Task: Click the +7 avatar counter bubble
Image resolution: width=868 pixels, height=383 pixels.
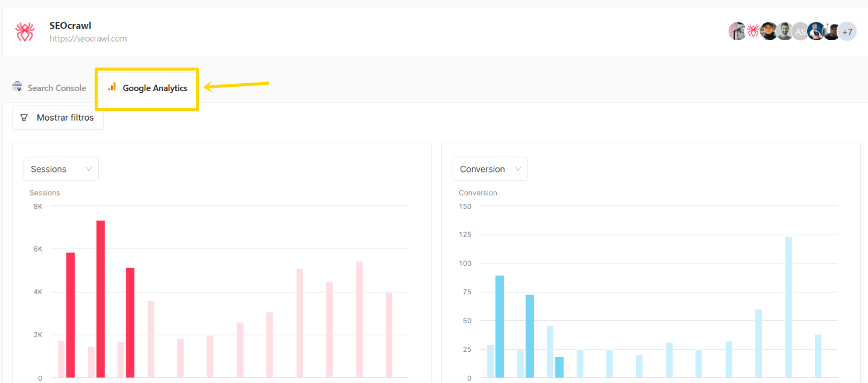Action: point(848,31)
